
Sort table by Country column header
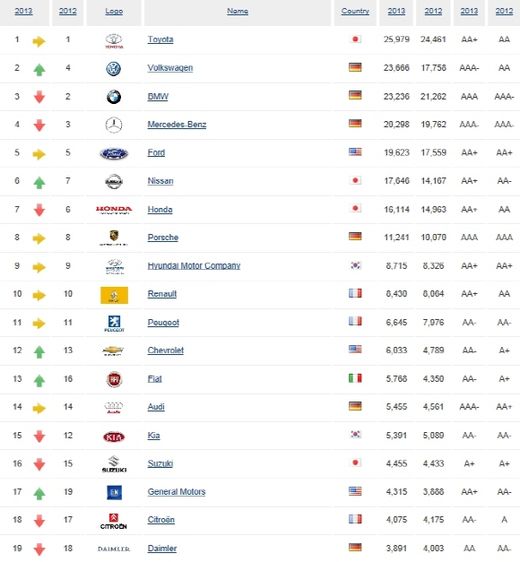[355, 11]
